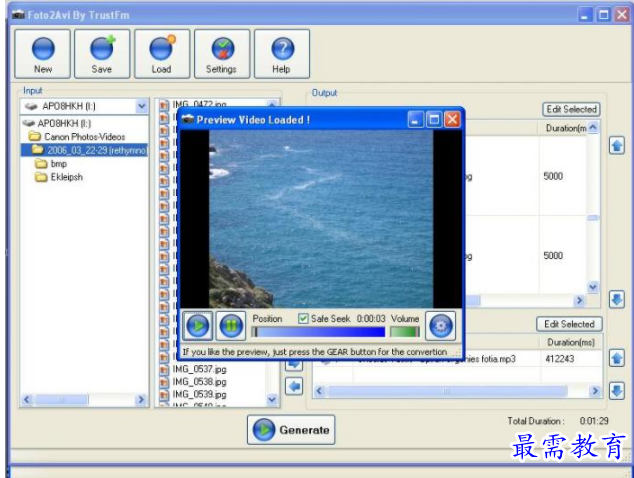
Task: Close the Preview Video Loaded window
Action: click(x=452, y=120)
